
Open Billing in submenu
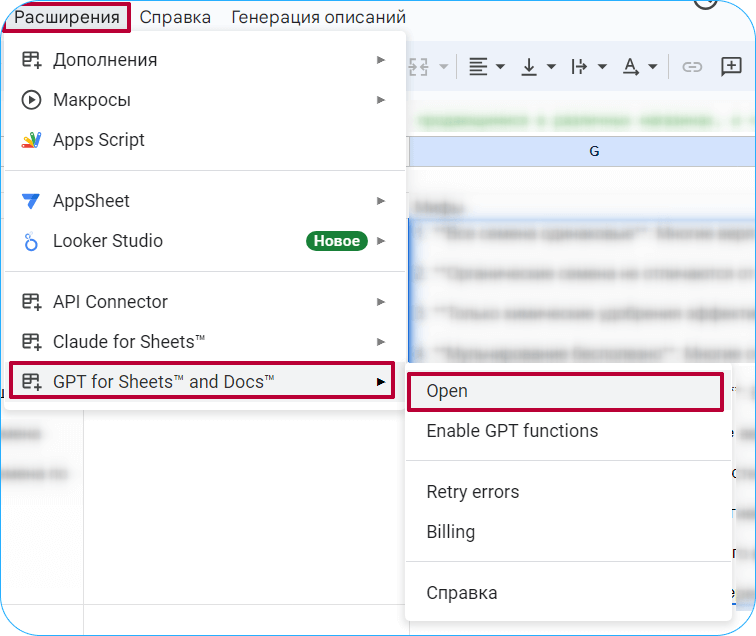coord(569,532)
